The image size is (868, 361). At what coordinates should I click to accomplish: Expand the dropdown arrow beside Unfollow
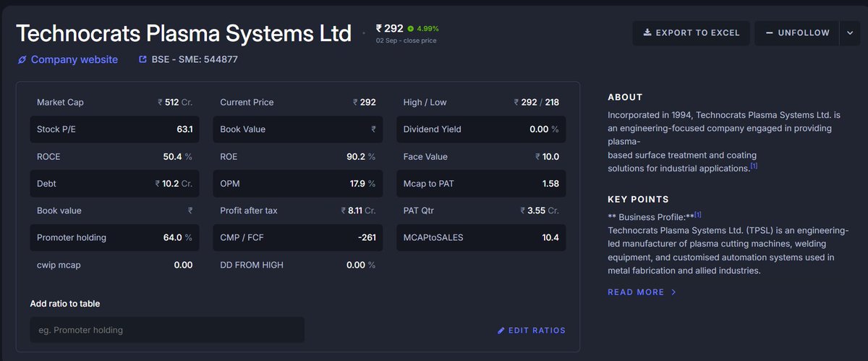pos(849,33)
